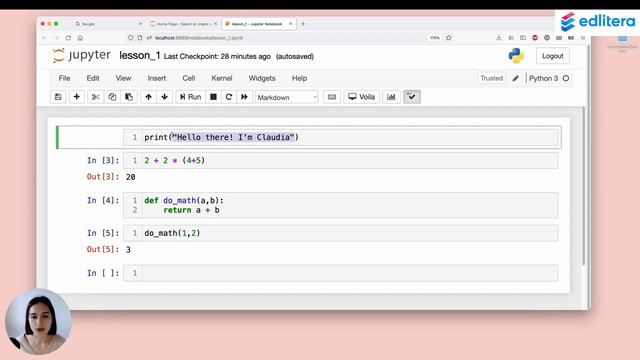
Task: Paste cells below icon
Action: (129, 97)
